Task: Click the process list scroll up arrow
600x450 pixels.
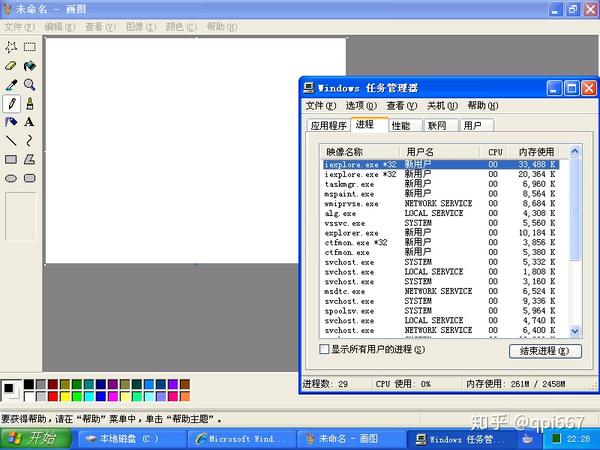Action: 575,152
